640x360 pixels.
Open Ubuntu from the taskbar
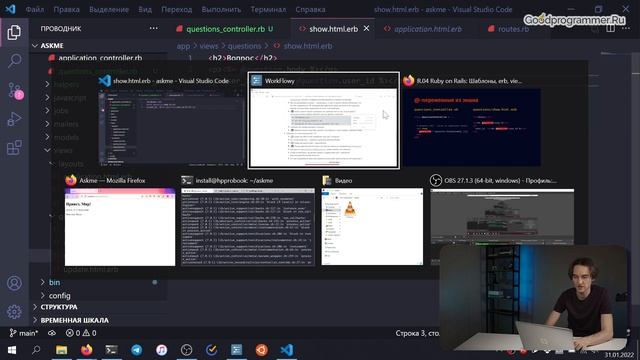click(x=262, y=350)
